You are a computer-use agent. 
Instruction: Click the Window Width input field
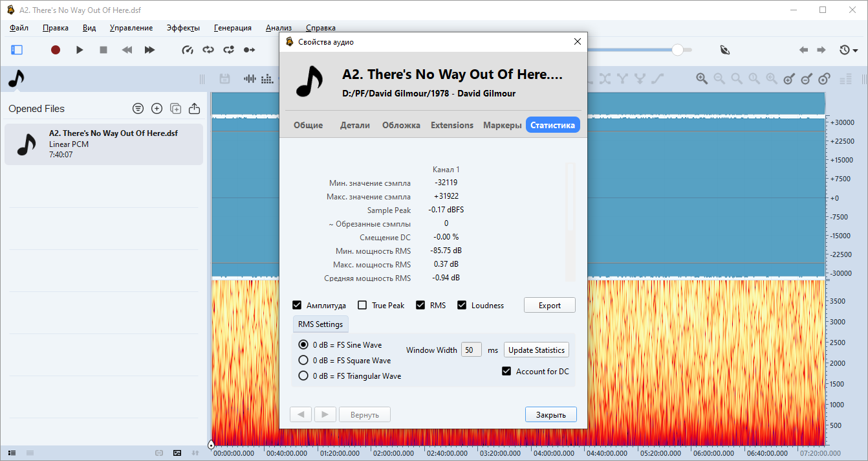[472, 350]
